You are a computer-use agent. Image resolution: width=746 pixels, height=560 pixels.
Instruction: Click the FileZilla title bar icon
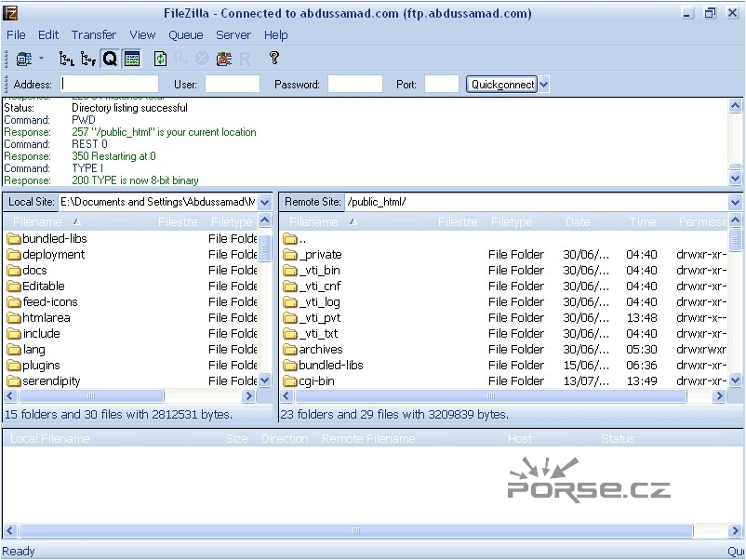click(10, 13)
